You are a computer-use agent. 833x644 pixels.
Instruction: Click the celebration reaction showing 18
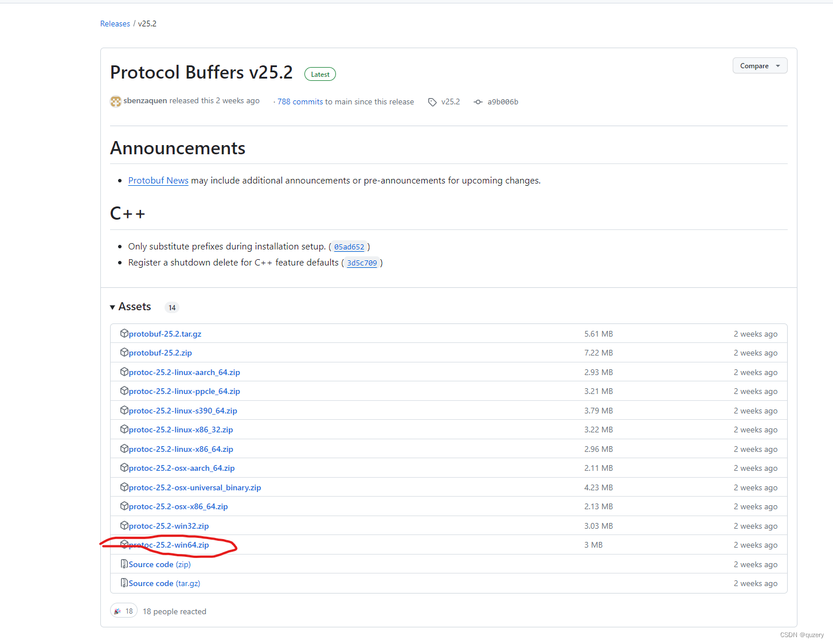[123, 610]
